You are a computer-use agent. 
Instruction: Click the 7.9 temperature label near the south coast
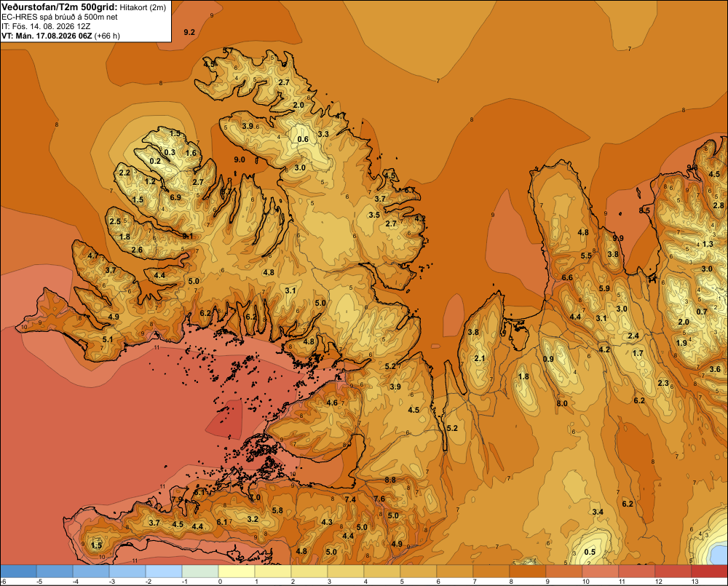[178, 499]
